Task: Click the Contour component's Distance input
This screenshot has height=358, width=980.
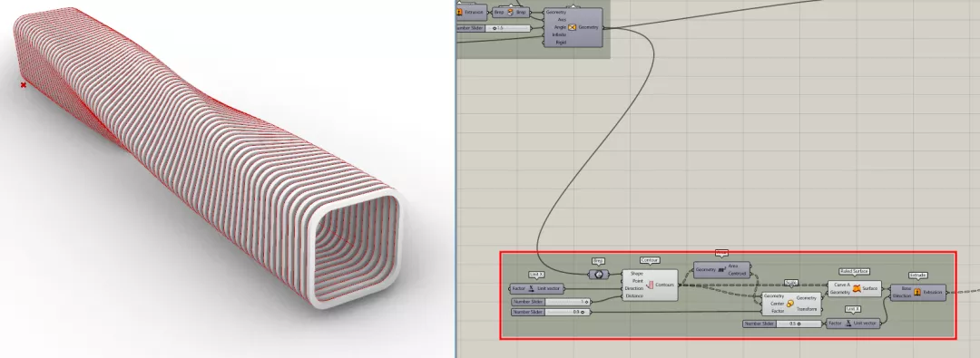Action: (x=634, y=296)
